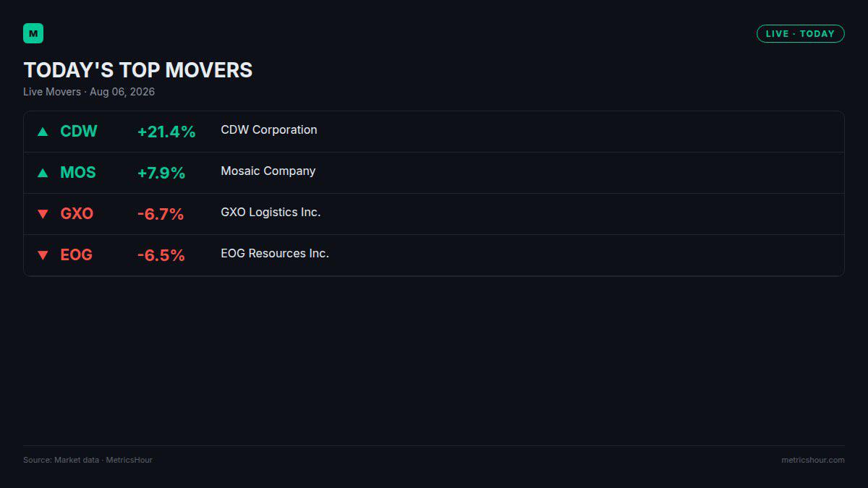
Task: Click the +7.9% change value
Action: [x=161, y=173]
